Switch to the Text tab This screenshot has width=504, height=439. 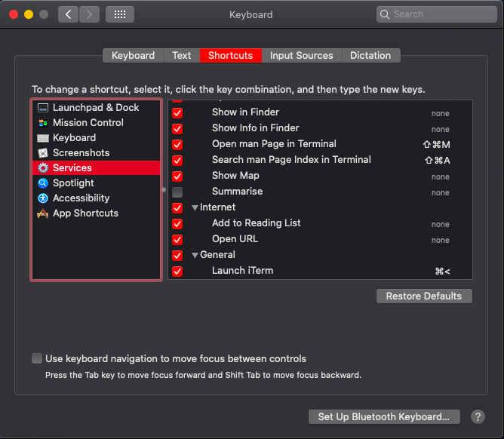(182, 56)
